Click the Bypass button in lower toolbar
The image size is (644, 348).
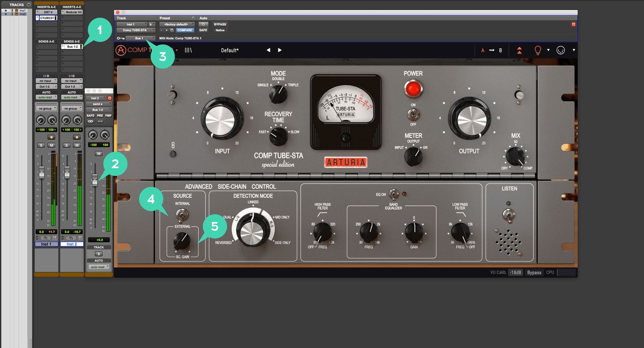[534, 272]
